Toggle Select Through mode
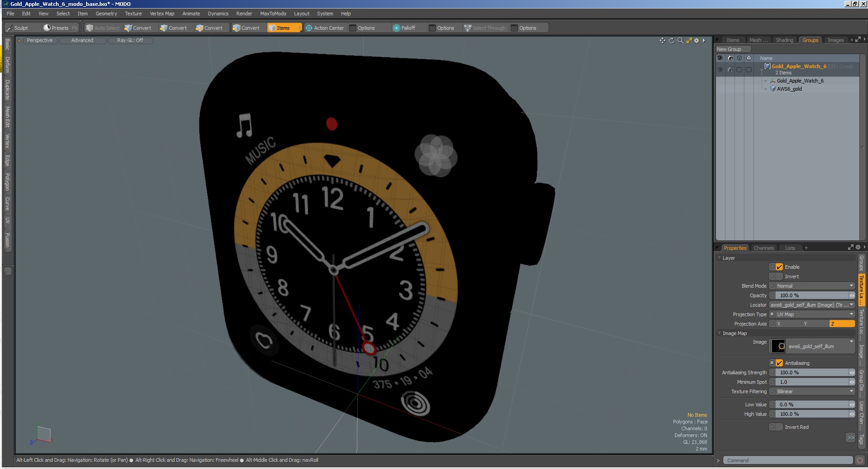868x469 pixels. click(485, 28)
